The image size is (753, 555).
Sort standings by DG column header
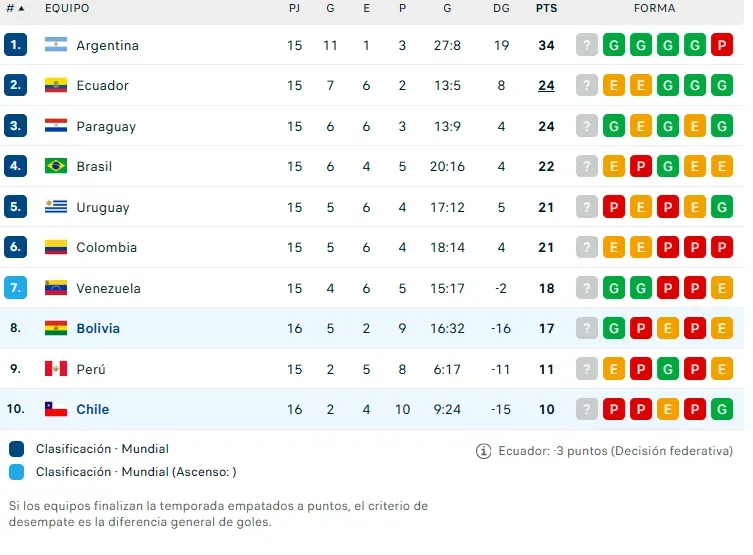click(501, 8)
